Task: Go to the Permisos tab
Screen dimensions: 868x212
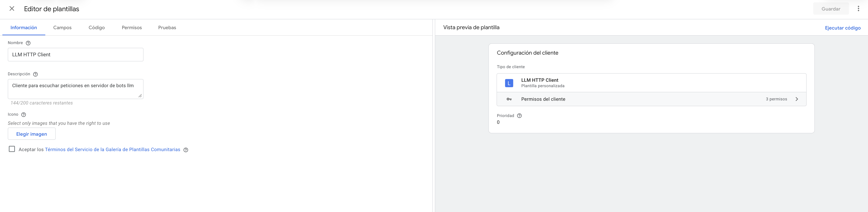Action: [x=132, y=28]
